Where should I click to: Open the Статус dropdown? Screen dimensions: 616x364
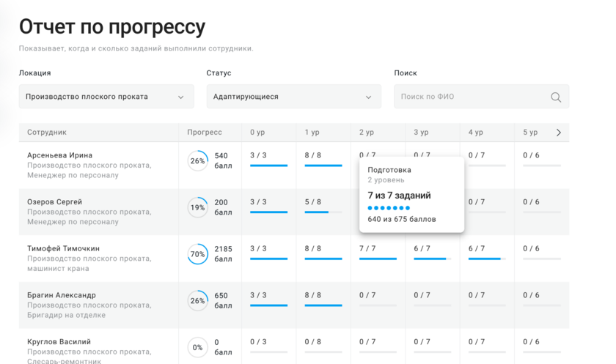coord(293,97)
